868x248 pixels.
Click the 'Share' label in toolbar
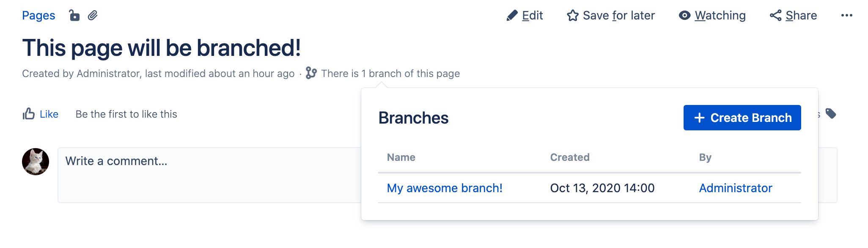[x=801, y=16]
